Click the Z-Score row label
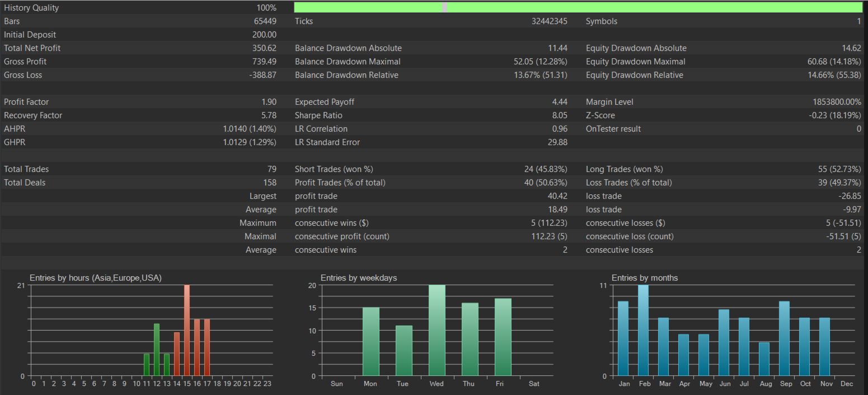 [x=600, y=115]
